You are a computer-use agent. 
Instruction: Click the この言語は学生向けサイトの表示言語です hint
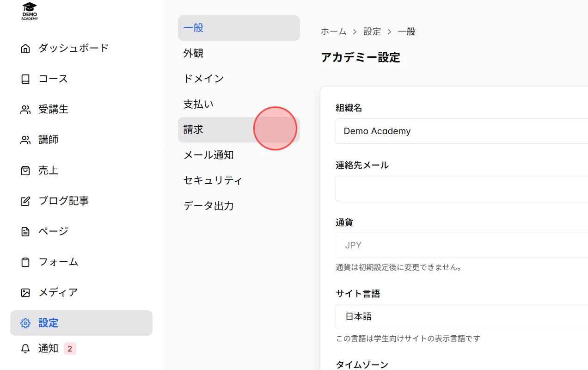[x=408, y=339]
